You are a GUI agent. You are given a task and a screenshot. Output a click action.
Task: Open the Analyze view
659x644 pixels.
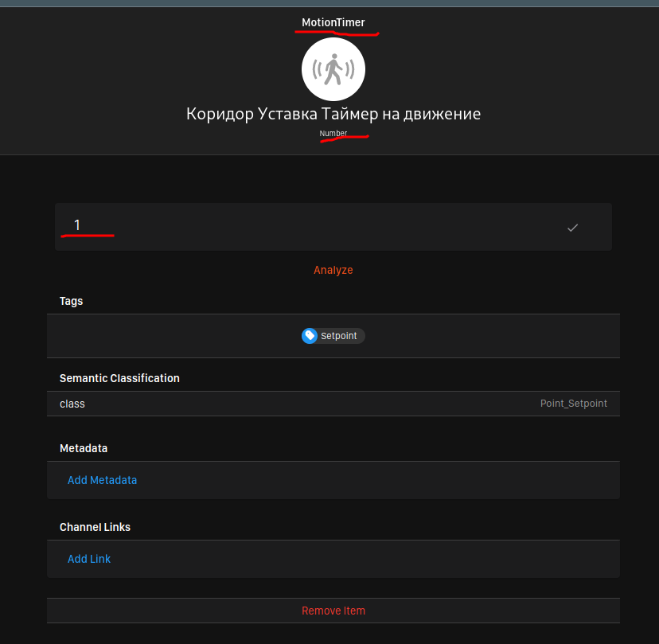333,270
